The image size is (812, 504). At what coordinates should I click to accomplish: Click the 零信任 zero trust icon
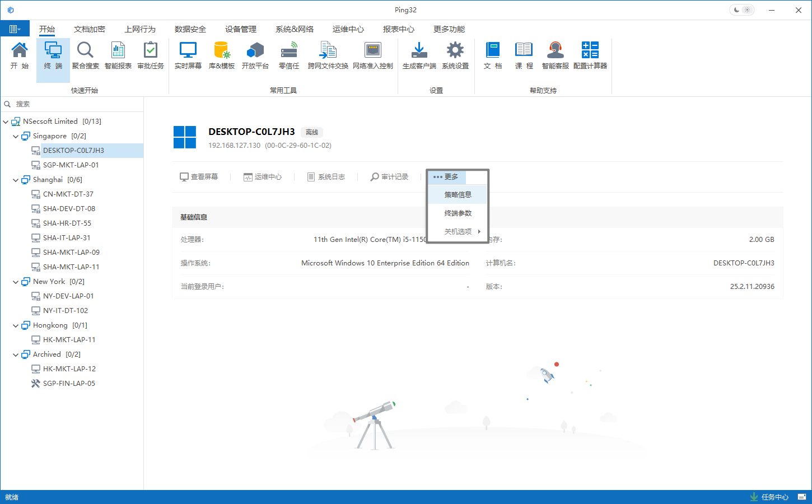(288, 55)
